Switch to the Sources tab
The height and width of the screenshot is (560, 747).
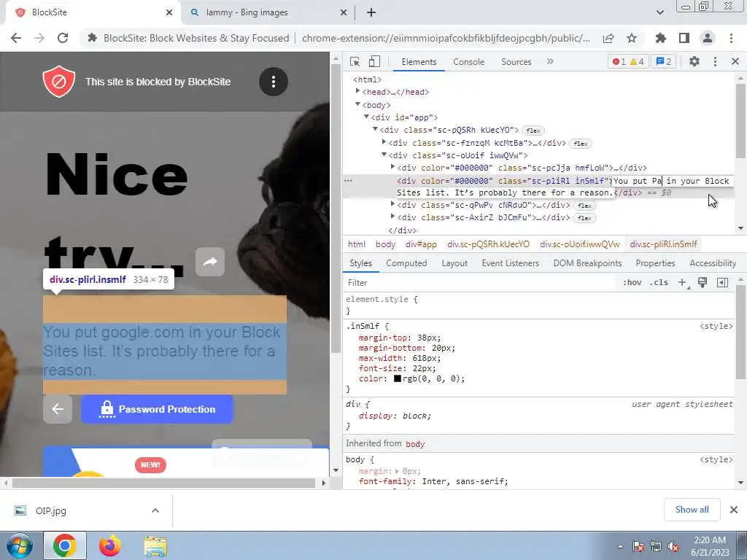click(516, 62)
